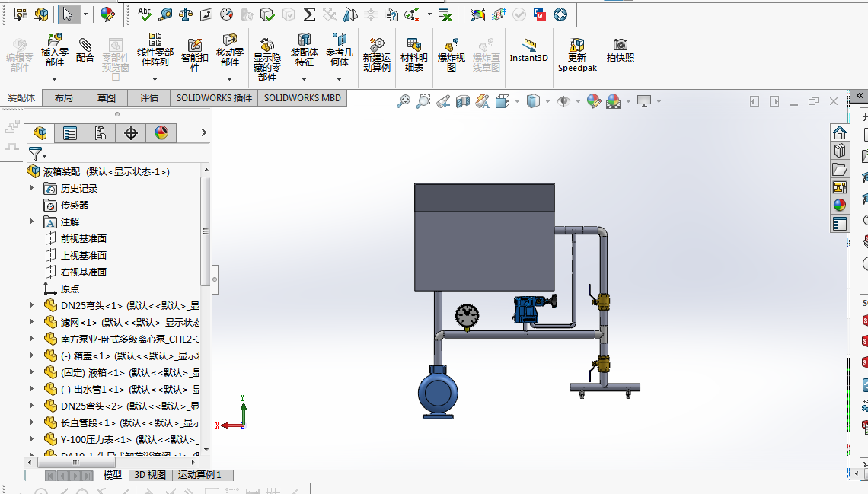Viewport: 868px width, 494px height.
Task: Open Mass Properties balance scale icon
Action: coord(186,14)
